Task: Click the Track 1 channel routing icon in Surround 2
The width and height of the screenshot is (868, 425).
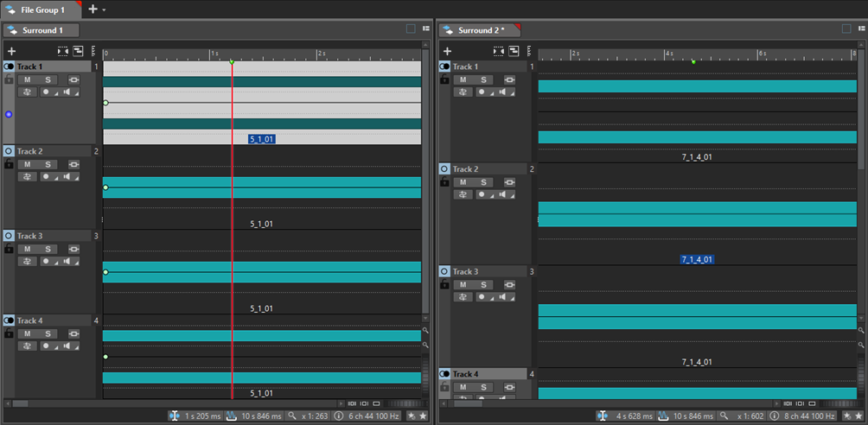Action: pyautogui.click(x=509, y=79)
